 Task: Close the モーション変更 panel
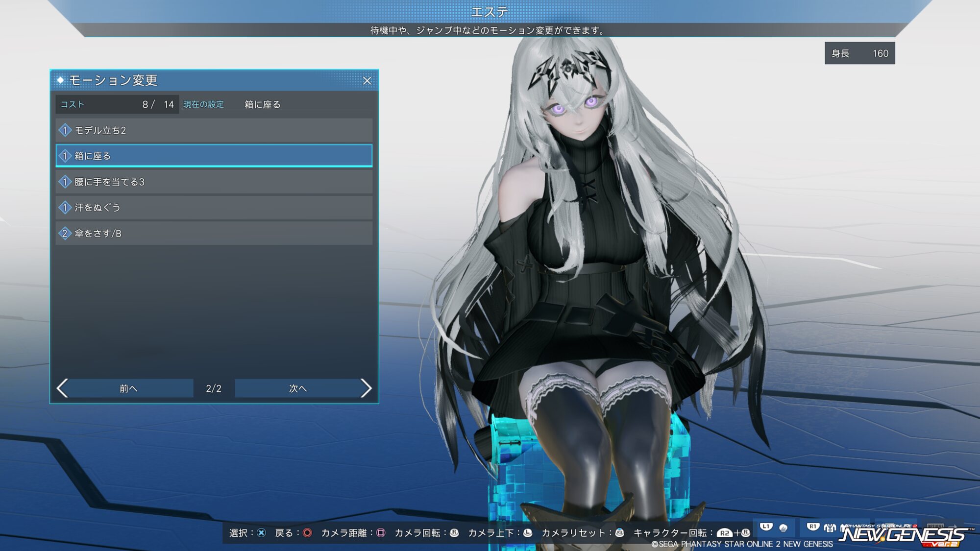click(x=367, y=81)
